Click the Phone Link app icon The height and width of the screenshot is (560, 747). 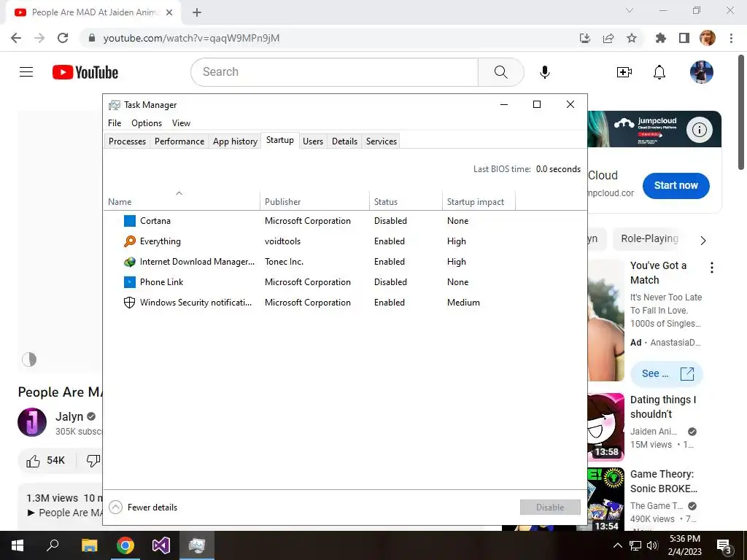[130, 282]
